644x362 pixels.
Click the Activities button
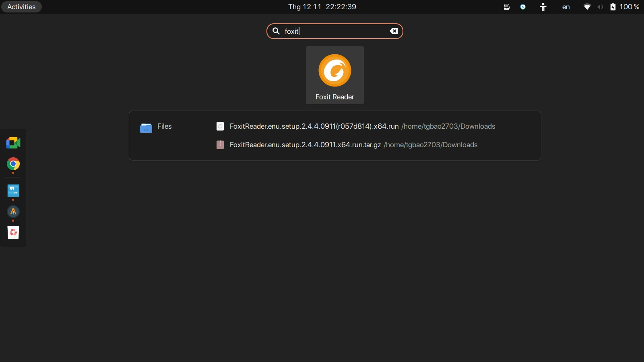coord(21,7)
